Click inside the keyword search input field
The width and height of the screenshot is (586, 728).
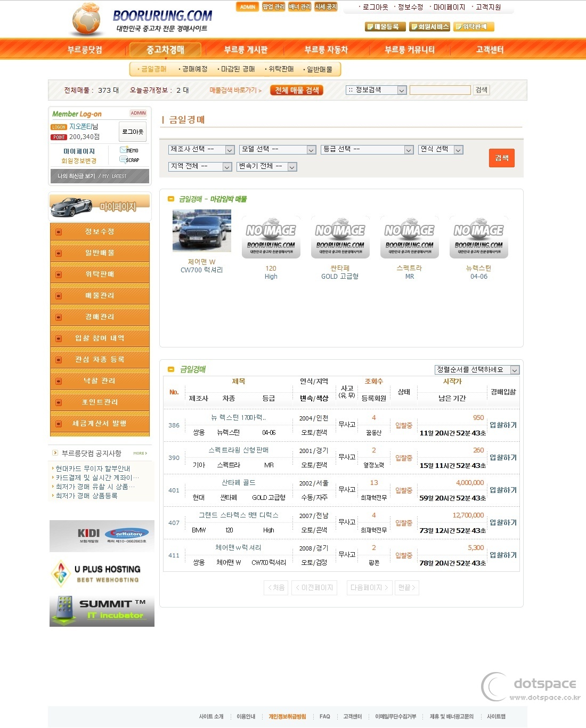(x=440, y=90)
